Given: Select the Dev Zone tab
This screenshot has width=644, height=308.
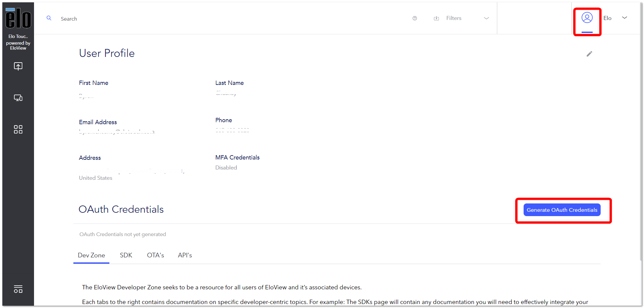Looking at the screenshot, I should pyautogui.click(x=91, y=255).
